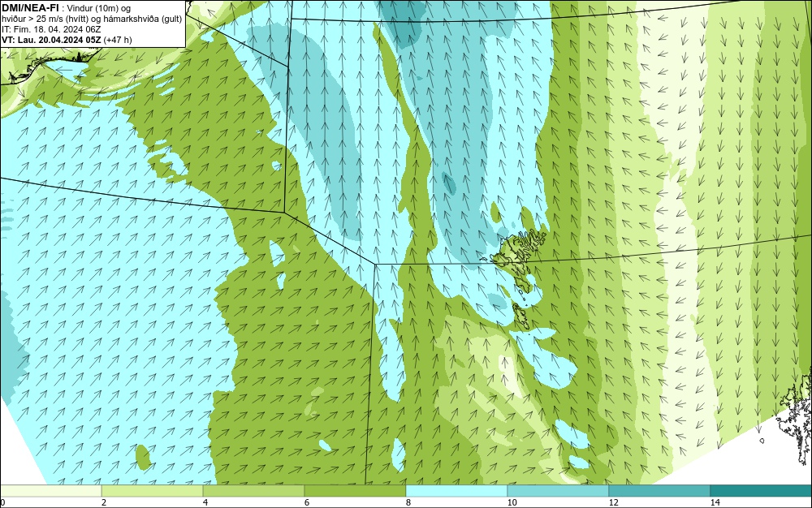Click the legend value label '4'
The image size is (812, 508).
tap(205, 503)
